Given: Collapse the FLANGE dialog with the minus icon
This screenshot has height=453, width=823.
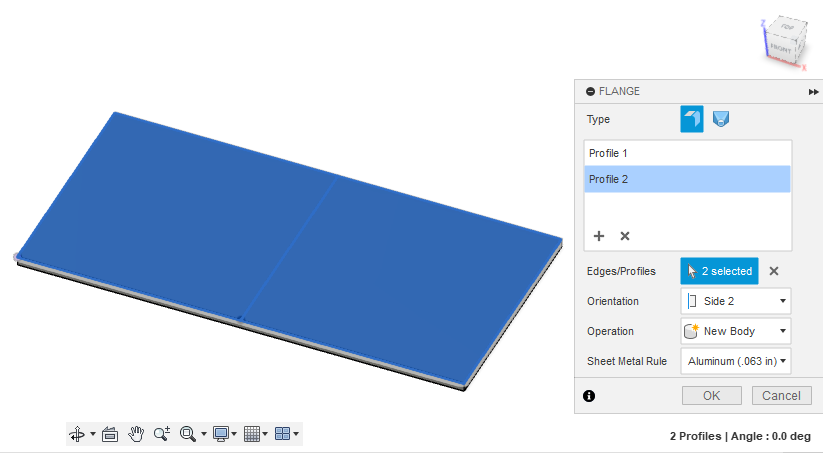Looking at the screenshot, I should pyautogui.click(x=590, y=91).
